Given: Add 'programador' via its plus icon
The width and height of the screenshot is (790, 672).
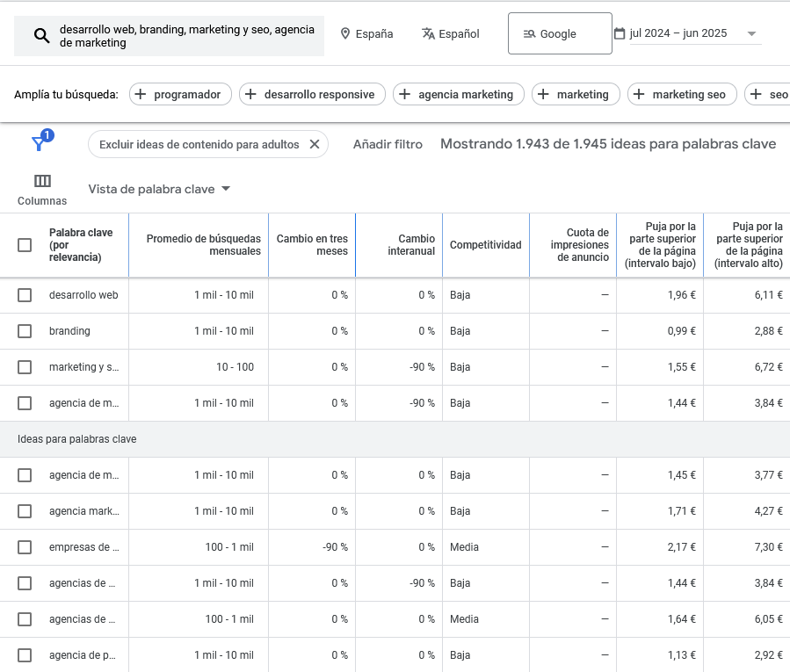Looking at the screenshot, I should click(x=141, y=94).
